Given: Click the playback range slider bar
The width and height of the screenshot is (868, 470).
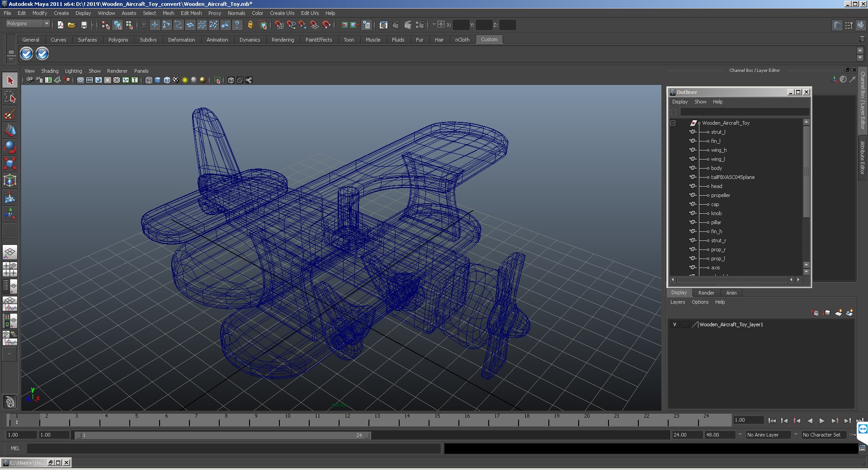Looking at the screenshot, I should [223, 435].
